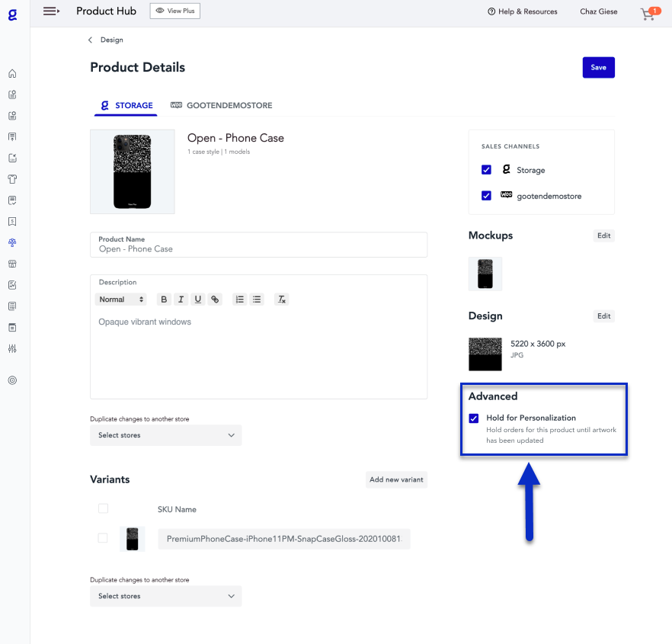Insert numbered list in description
The width and height of the screenshot is (672, 644).
(239, 300)
